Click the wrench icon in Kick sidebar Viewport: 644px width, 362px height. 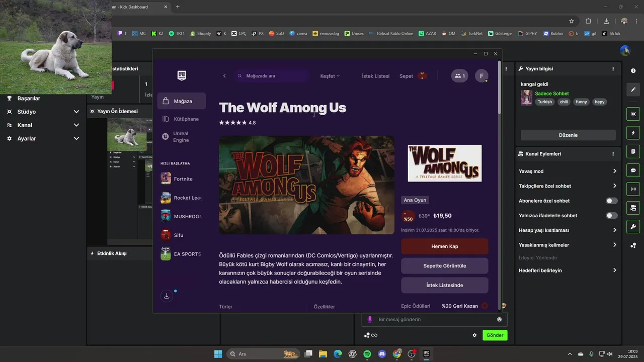(x=633, y=226)
